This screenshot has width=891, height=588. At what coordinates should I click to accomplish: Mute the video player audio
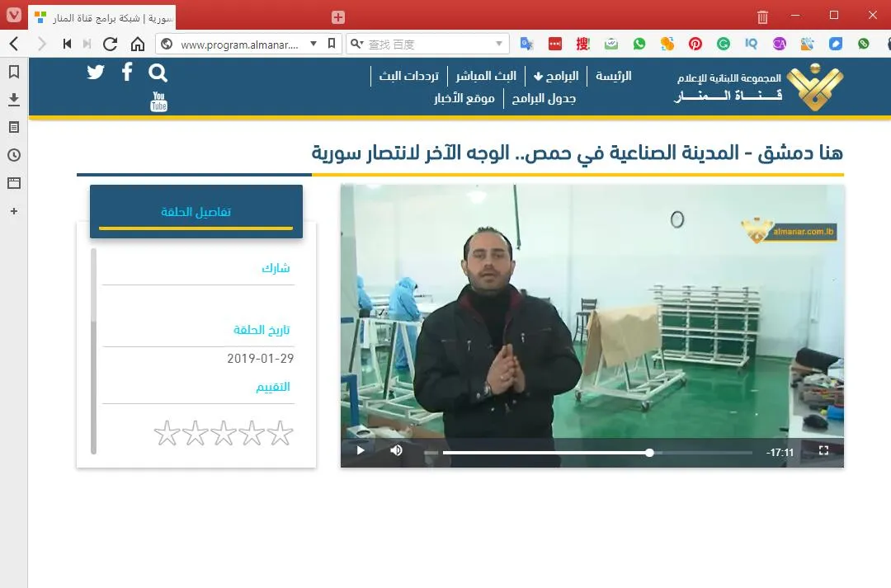tap(396, 450)
